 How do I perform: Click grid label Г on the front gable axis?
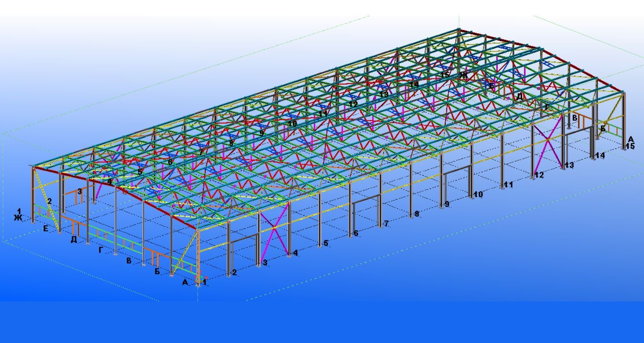pyautogui.click(x=101, y=250)
